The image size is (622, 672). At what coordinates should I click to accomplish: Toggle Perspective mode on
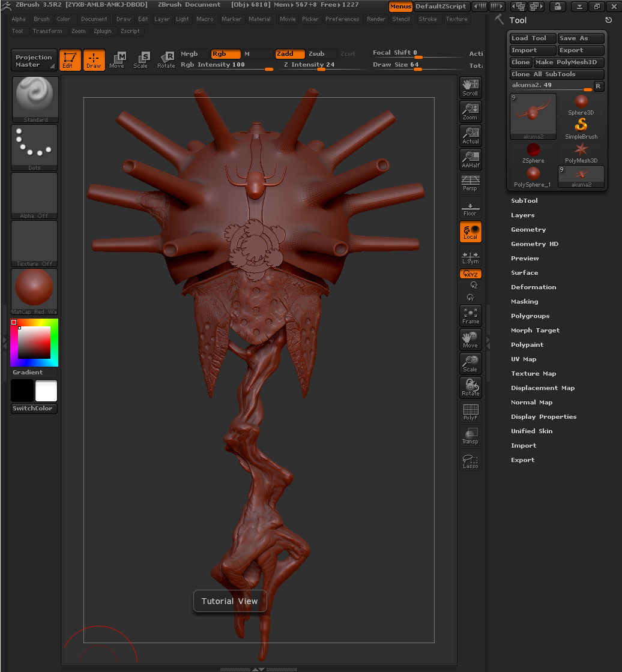(470, 183)
